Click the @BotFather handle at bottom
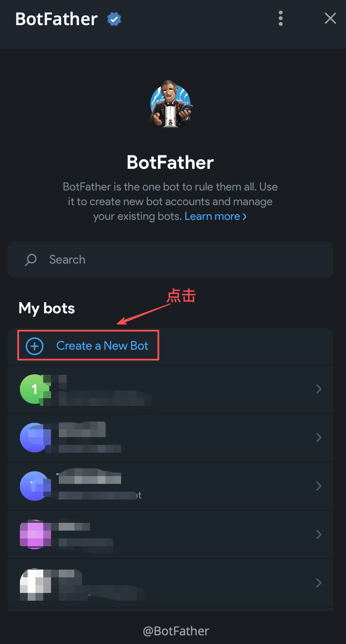346x644 pixels. click(x=176, y=631)
